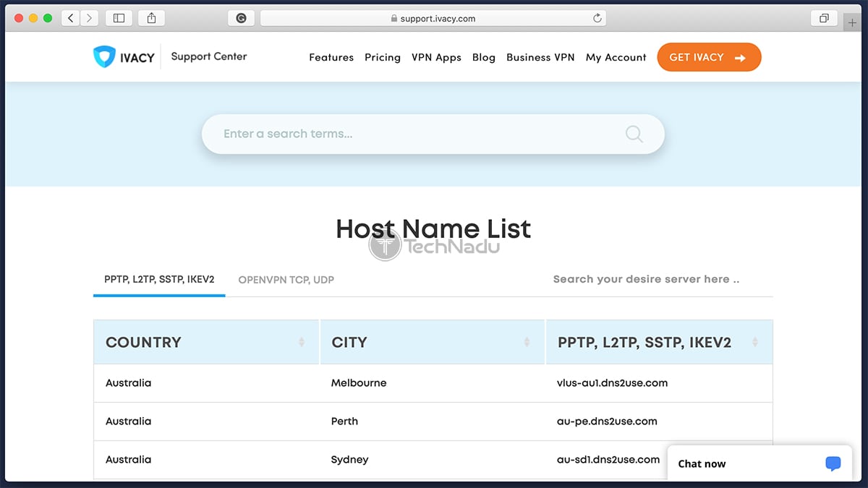Screen dimensions: 868x488
Task: Click the blue chat bubble icon
Action: pyautogui.click(x=833, y=463)
